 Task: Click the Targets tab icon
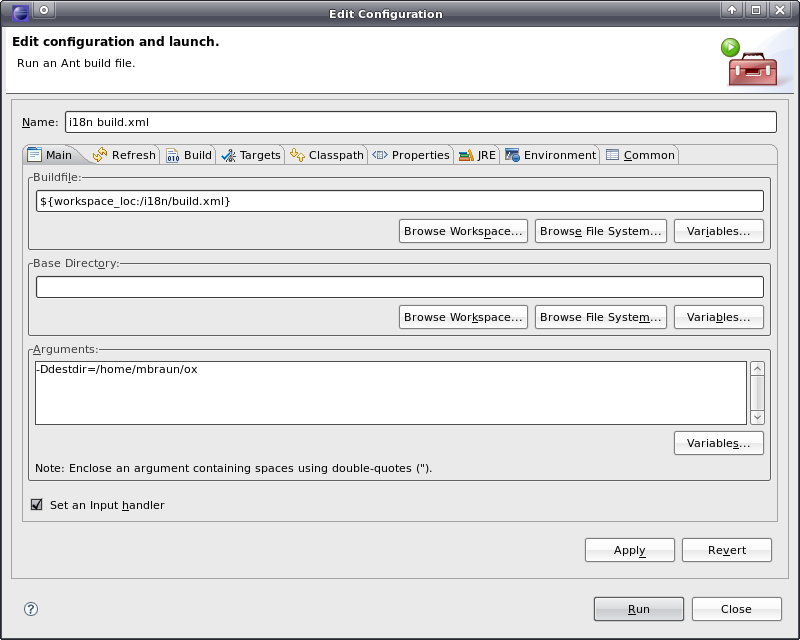(229, 155)
